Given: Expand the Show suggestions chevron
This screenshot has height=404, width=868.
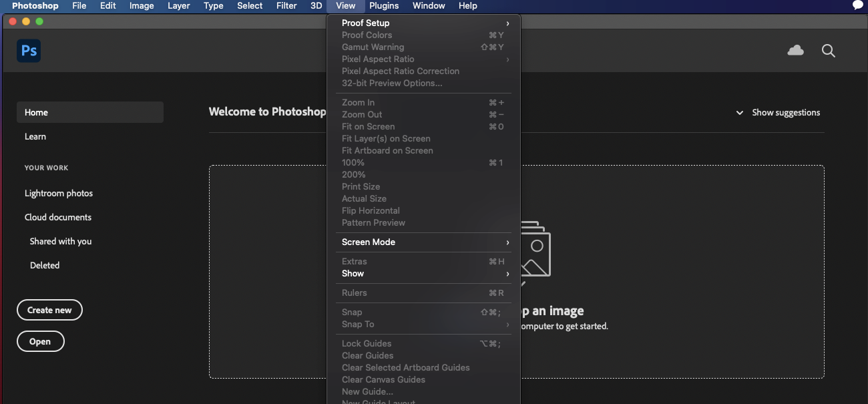Looking at the screenshot, I should 739,113.
